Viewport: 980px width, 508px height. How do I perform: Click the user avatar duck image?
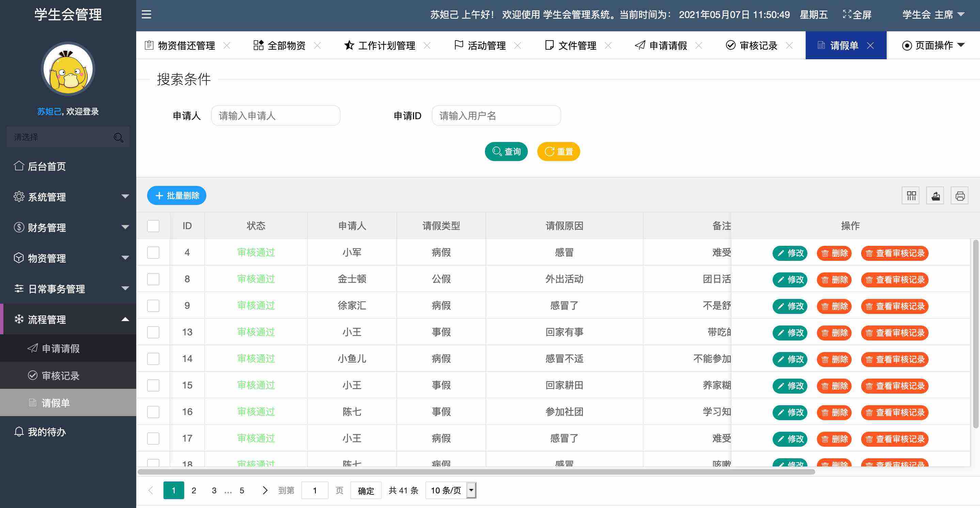[68, 69]
